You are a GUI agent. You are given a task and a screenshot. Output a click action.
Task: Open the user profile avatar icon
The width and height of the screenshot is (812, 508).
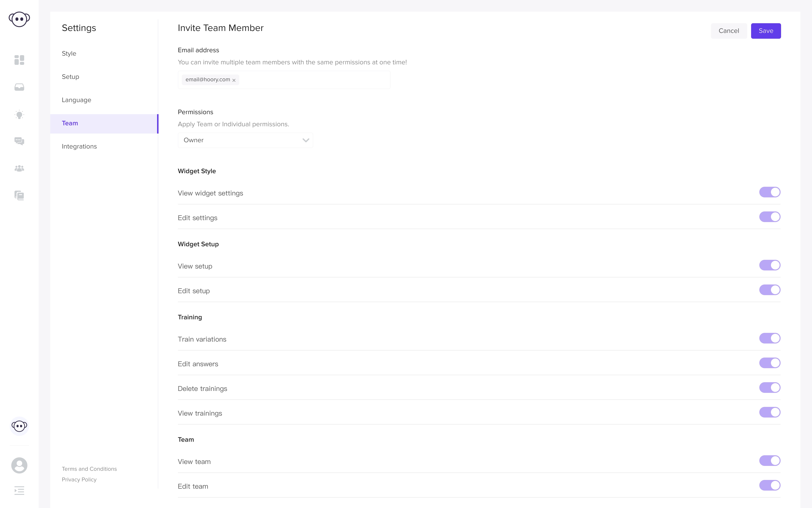19,465
